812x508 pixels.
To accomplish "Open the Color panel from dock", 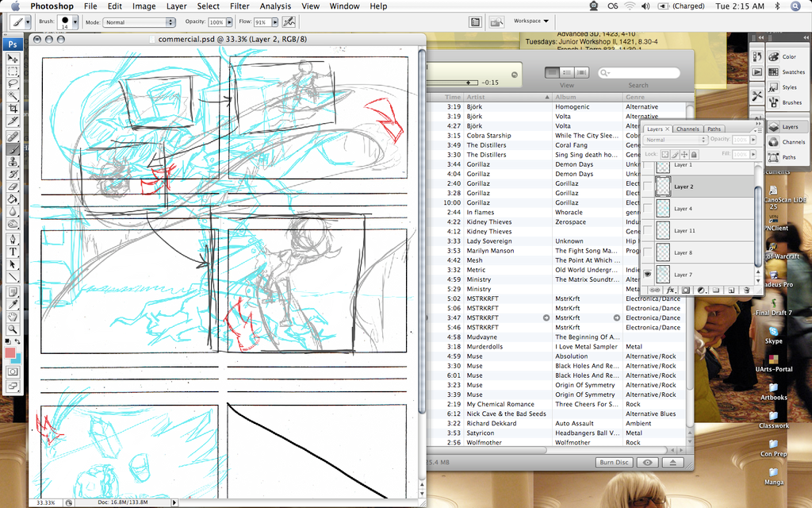I will point(786,56).
